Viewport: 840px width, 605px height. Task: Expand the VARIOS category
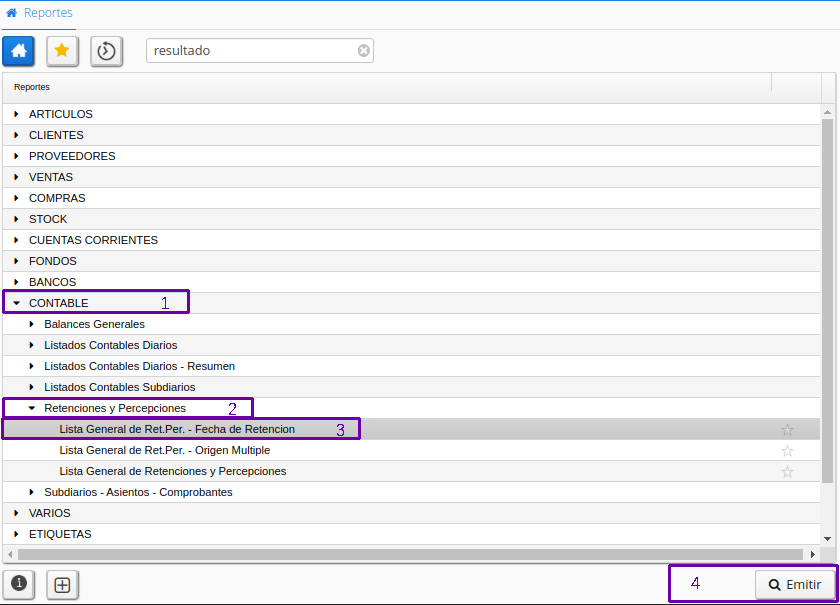click(16, 513)
